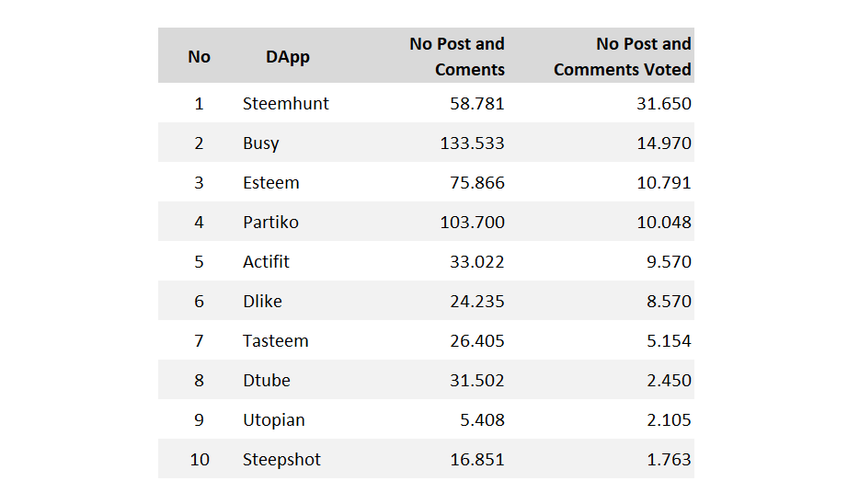848x504 pixels.
Task: Select the Dtube row name
Action: coord(267,380)
